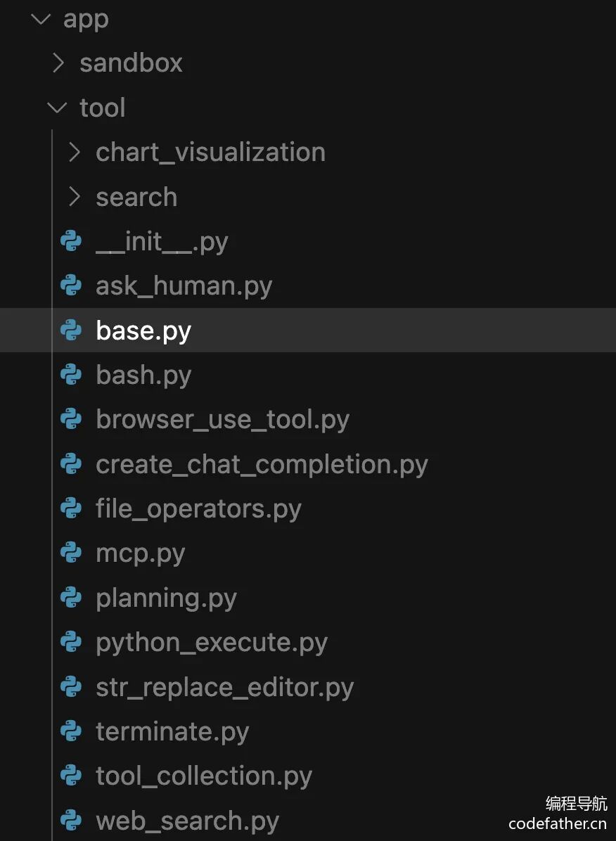Select file_operators.py in the tree
616x841 pixels.
(198, 509)
